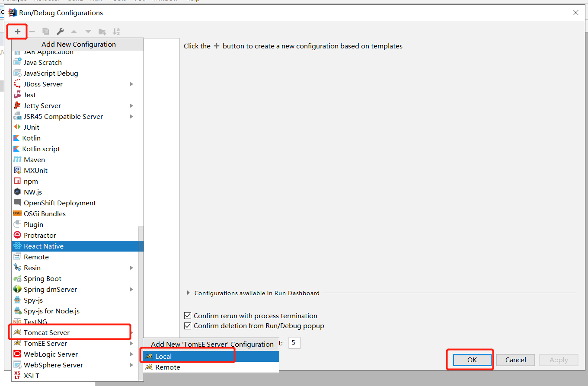The image size is (588, 386).
Task: Click the Copy Configuration icon
Action: click(x=46, y=32)
